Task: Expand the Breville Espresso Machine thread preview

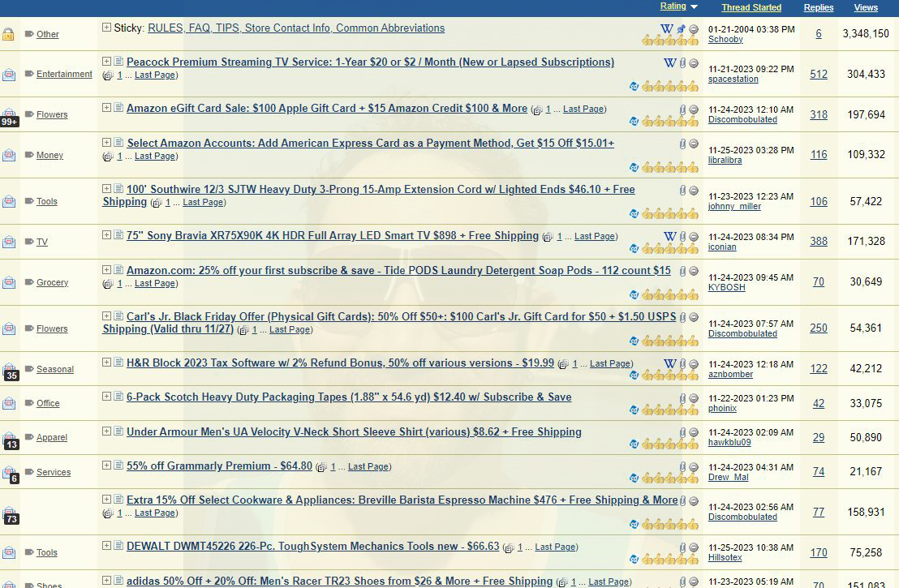Action: (x=106, y=499)
